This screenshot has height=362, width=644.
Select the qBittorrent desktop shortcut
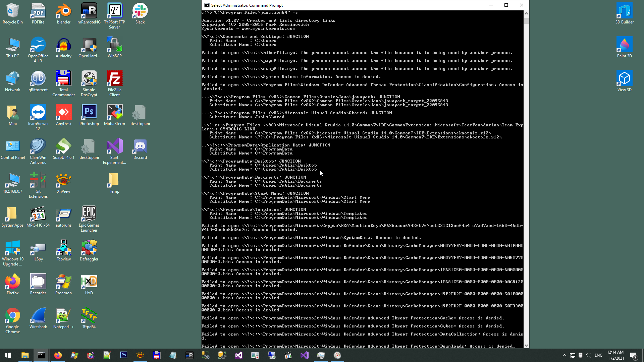point(38,79)
